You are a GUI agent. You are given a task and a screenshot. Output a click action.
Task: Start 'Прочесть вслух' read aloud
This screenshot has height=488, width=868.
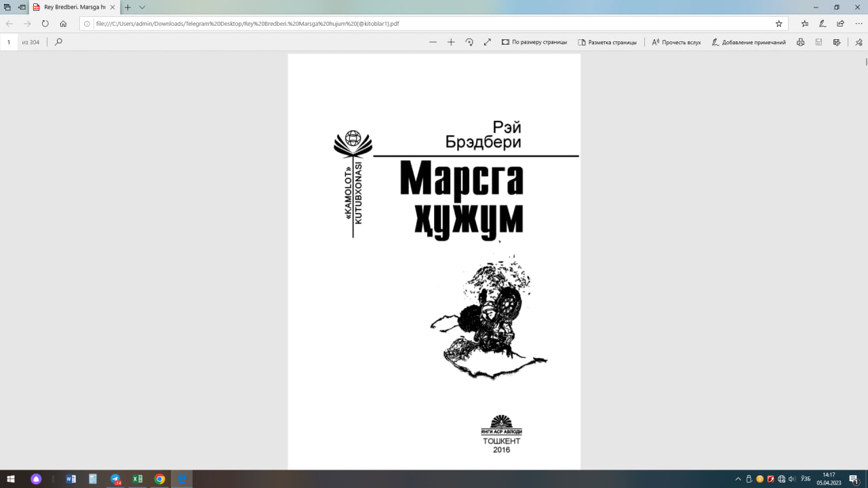coord(676,42)
